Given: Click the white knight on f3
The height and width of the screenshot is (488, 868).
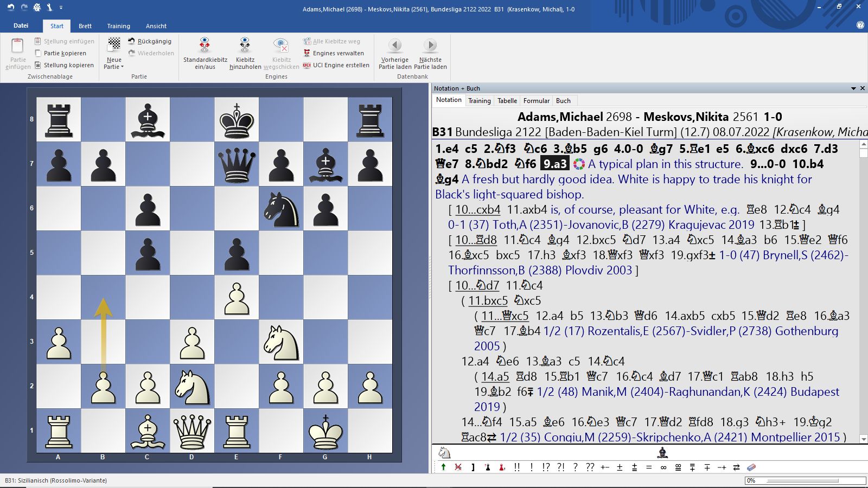Looking at the screenshot, I should (280, 342).
